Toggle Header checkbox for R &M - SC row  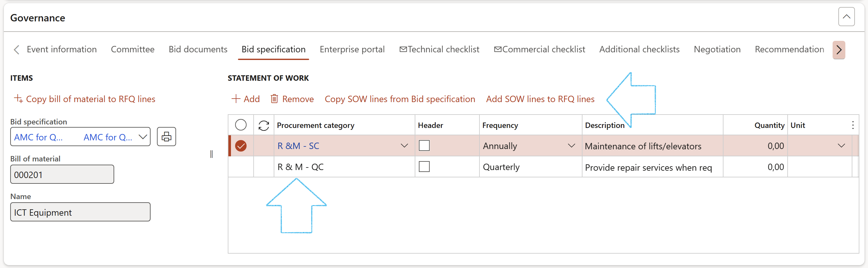tap(424, 145)
